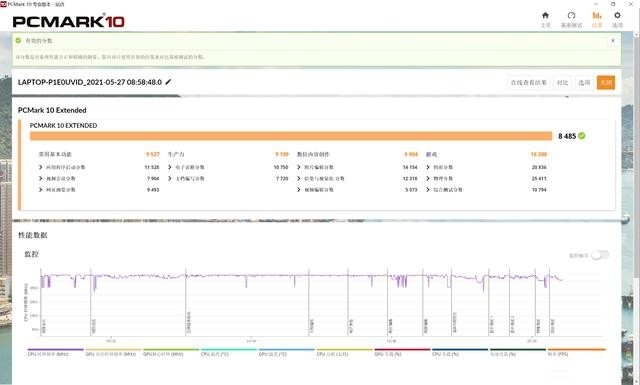
Task: Toggle the monitoring details switch
Action: [600, 255]
